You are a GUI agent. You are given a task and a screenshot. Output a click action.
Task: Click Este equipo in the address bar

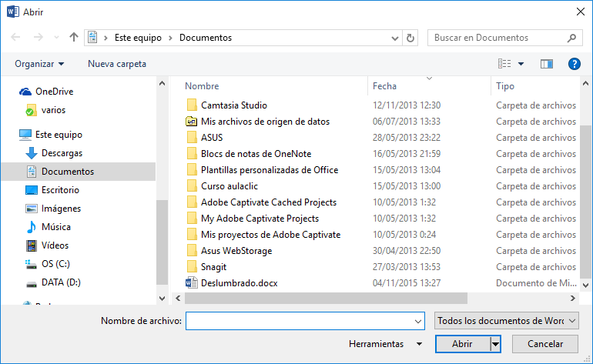pos(138,38)
